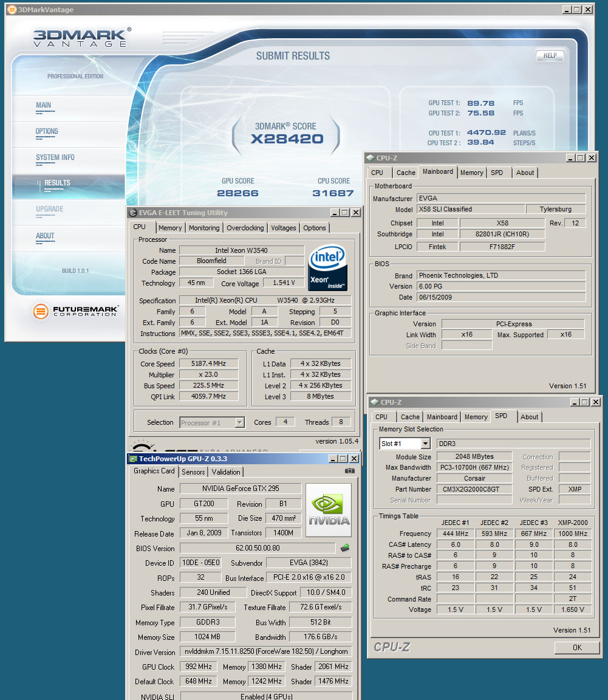Click the HELP button in 3DMark Vantage

coord(550,55)
